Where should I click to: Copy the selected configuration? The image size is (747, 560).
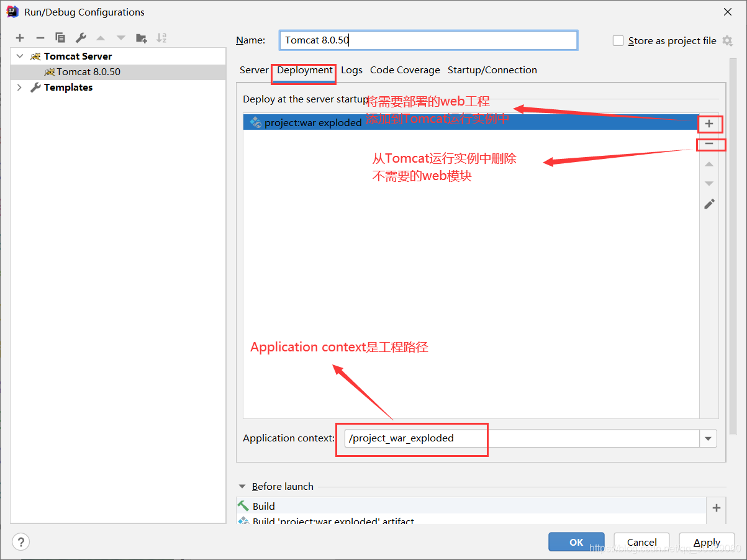[60, 38]
